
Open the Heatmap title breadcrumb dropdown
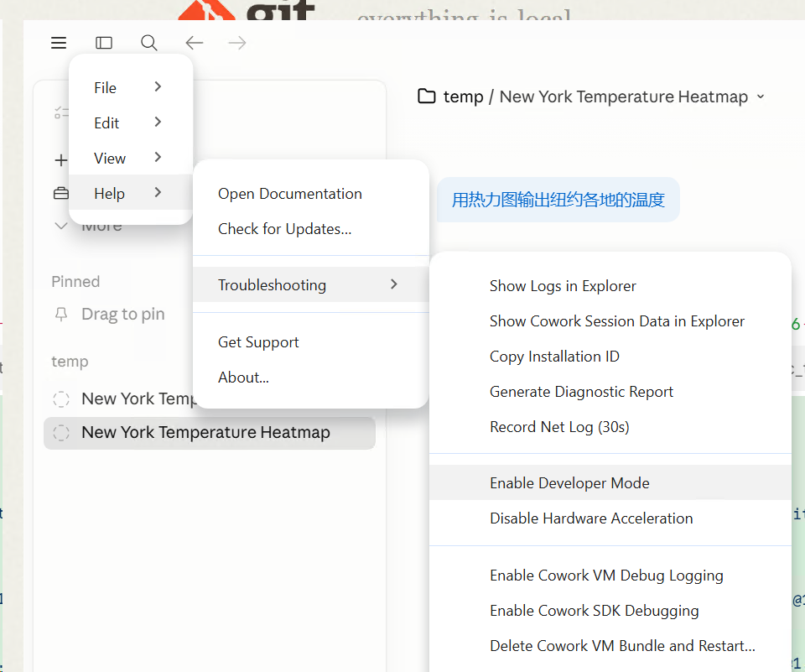pos(761,96)
